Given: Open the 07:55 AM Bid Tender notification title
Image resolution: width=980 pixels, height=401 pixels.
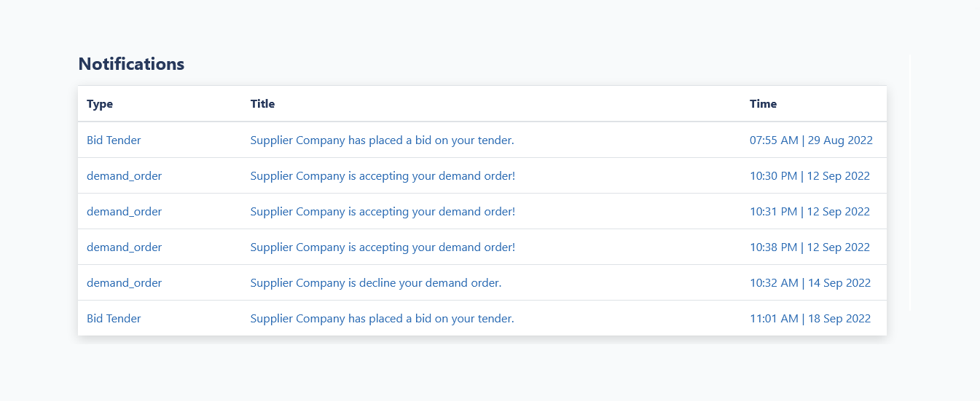Looking at the screenshot, I should coord(382,140).
